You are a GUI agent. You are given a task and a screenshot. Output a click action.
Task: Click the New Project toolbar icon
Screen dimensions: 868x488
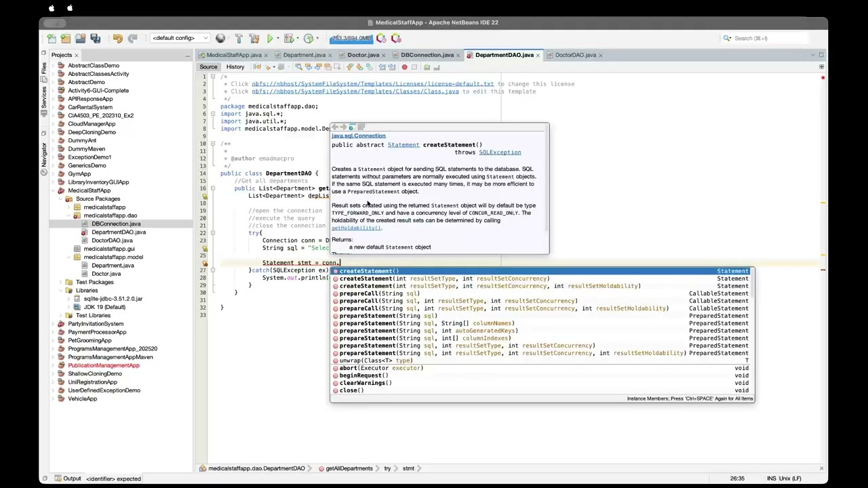pos(66,39)
